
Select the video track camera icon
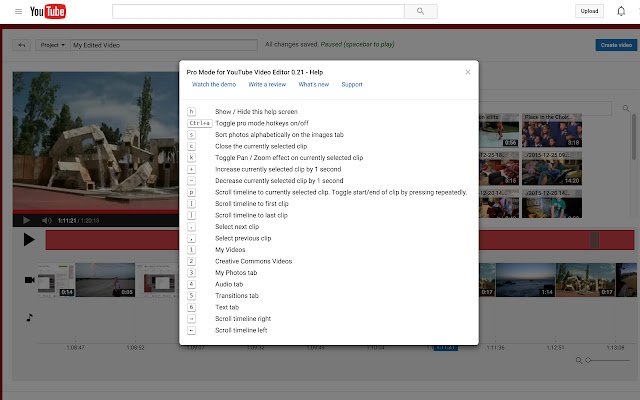29,280
